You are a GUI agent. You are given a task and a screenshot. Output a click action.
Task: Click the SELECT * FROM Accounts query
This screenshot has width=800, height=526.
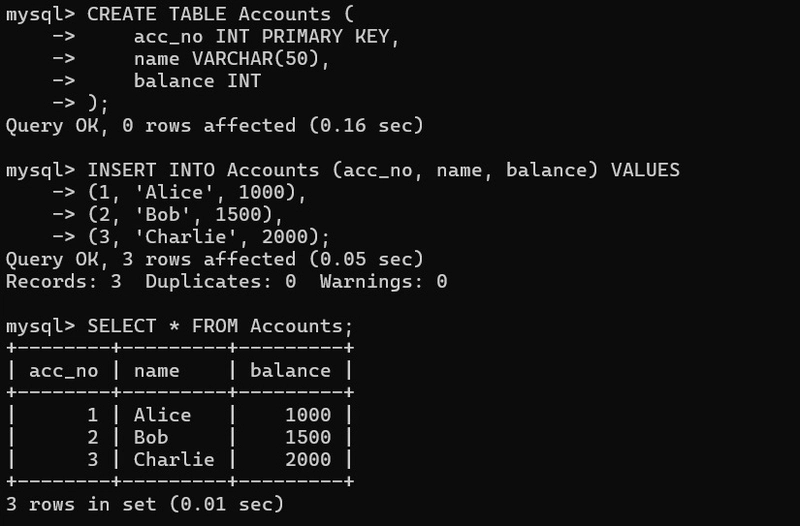[x=220, y=326]
